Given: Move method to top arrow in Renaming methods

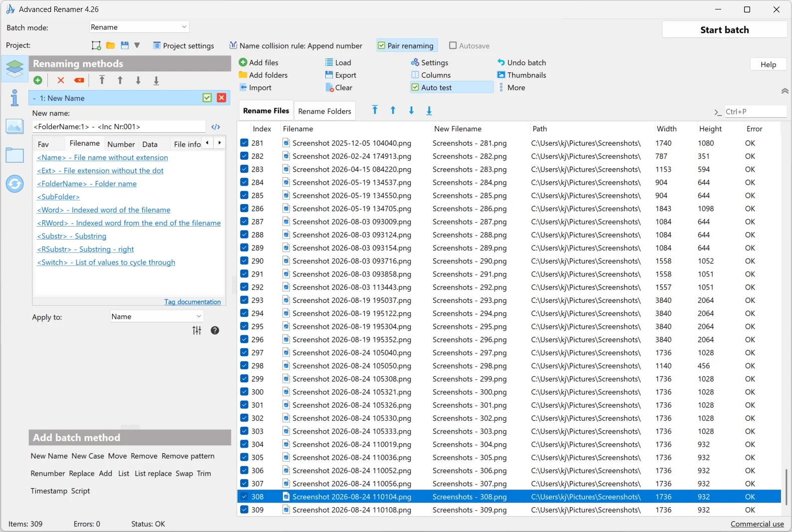Looking at the screenshot, I should click(102, 80).
